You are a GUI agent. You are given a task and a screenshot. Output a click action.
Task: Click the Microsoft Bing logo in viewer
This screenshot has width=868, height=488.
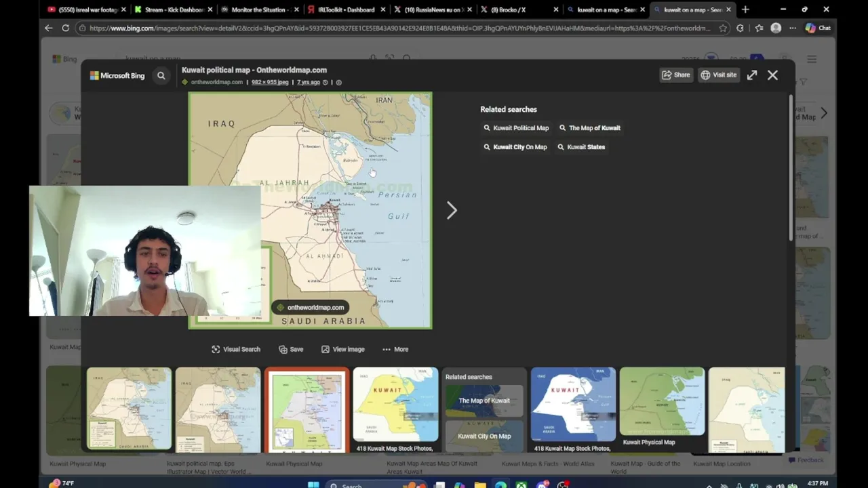pyautogui.click(x=117, y=75)
